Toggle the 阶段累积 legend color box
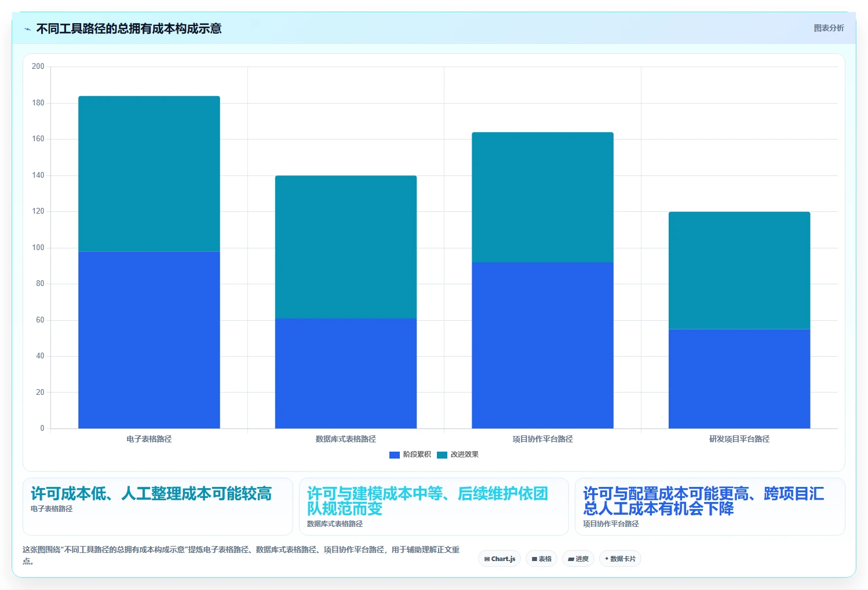868x590 pixels. click(395, 455)
